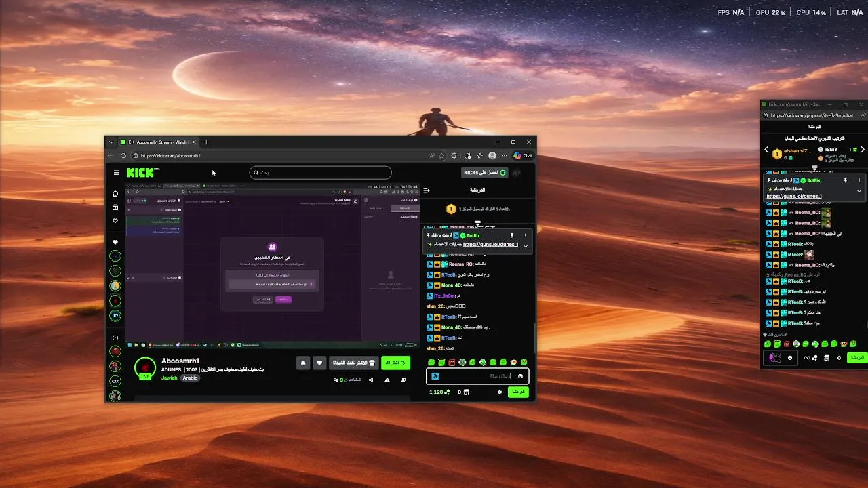Open guns.lol/dunes.1 link in main chat
The height and width of the screenshot is (488, 868).
[x=490, y=244]
